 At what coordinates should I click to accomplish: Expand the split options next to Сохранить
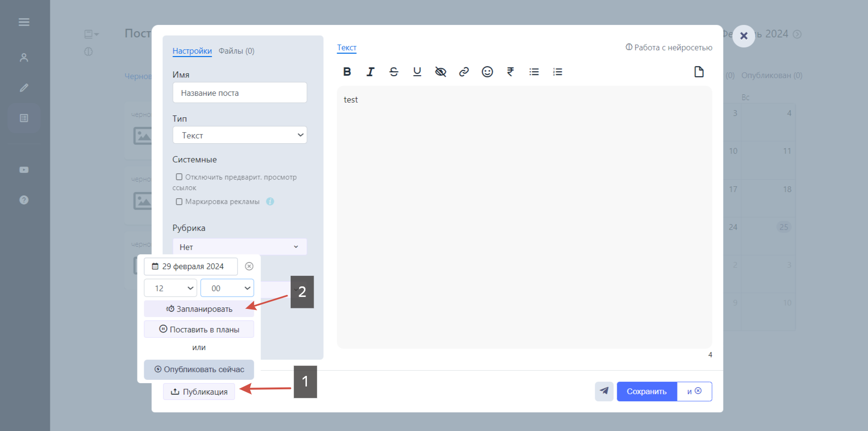(x=694, y=391)
